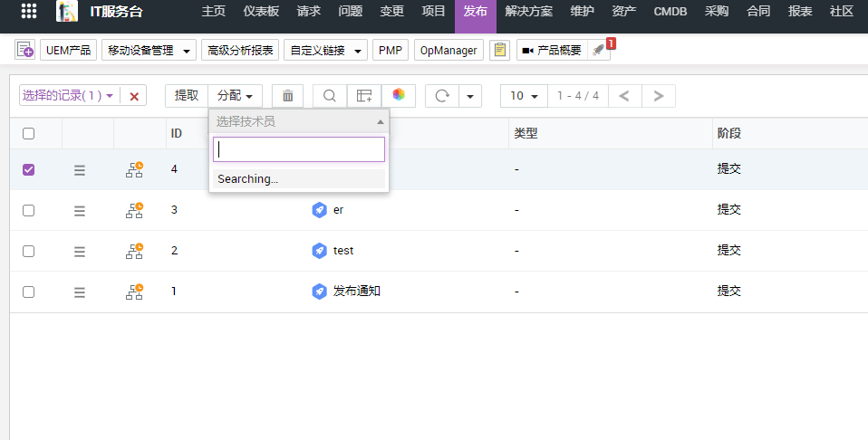Click the clipboard notes icon
Screen dimensions: 868x440
[499, 51]
